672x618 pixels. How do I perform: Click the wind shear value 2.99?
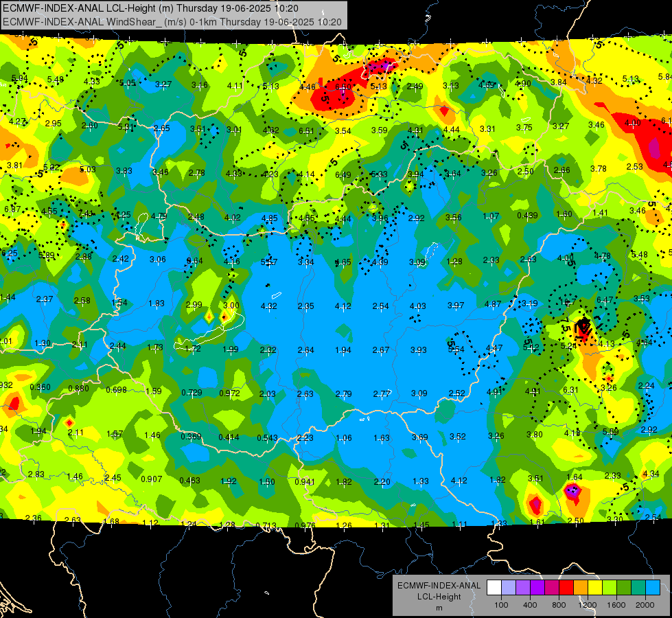click(194, 305)
